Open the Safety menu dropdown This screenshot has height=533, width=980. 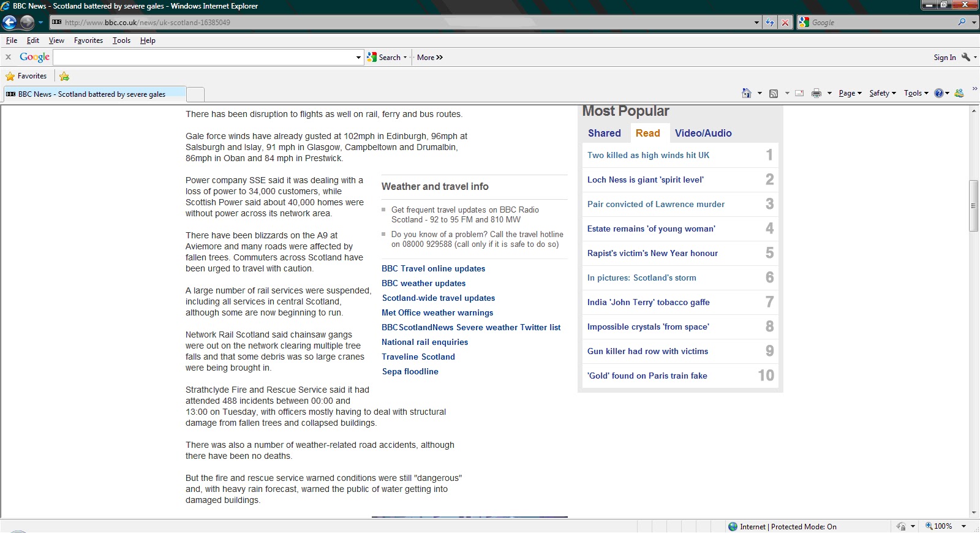click(x=883, y=93)
